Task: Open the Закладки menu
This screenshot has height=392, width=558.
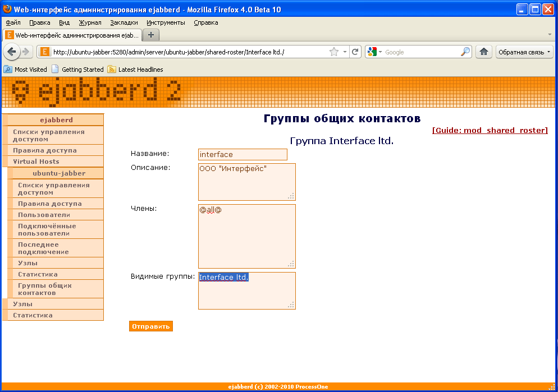Action: click(124, 22)
